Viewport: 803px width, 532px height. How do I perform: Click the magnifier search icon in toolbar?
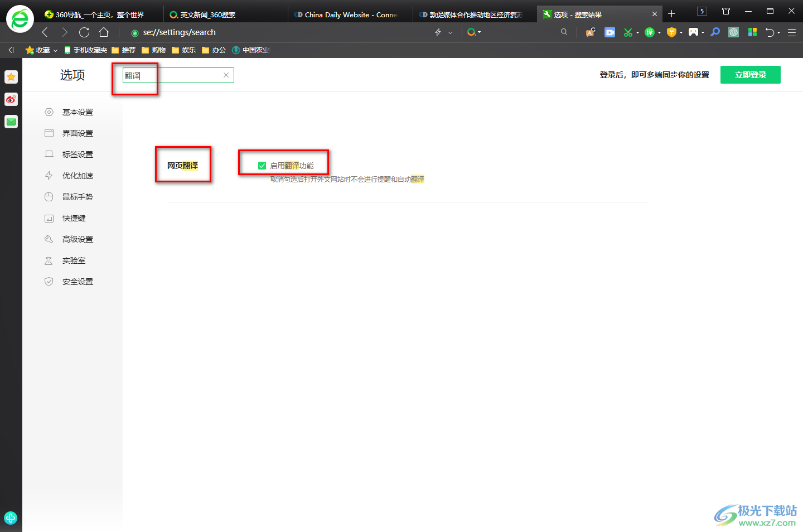[x=564, y=32]
